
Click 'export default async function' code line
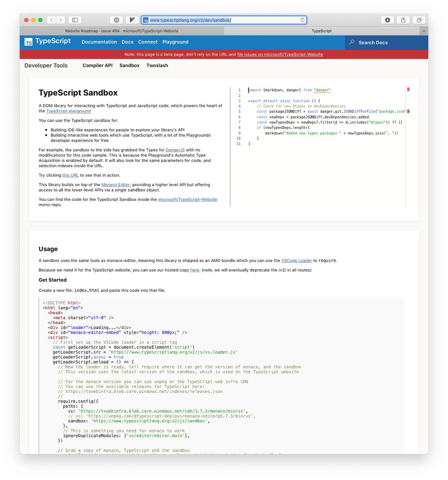284,101
